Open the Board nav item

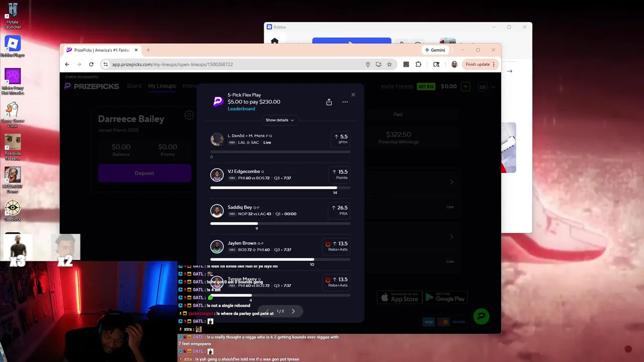pos(134,86)
